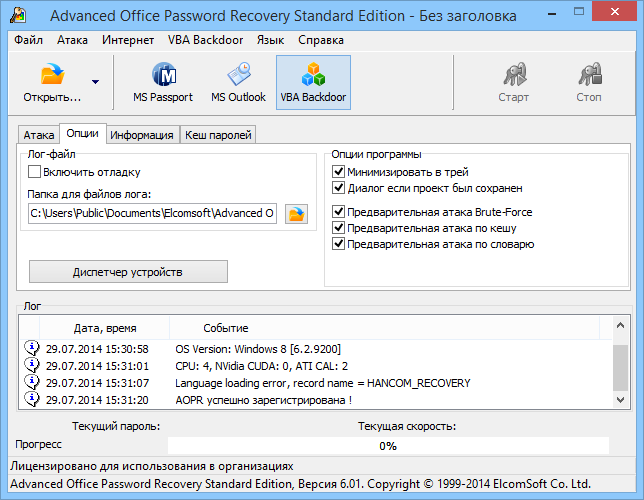
Task: Open the MS Outlook recovery tool
Action: click(238, 82)
